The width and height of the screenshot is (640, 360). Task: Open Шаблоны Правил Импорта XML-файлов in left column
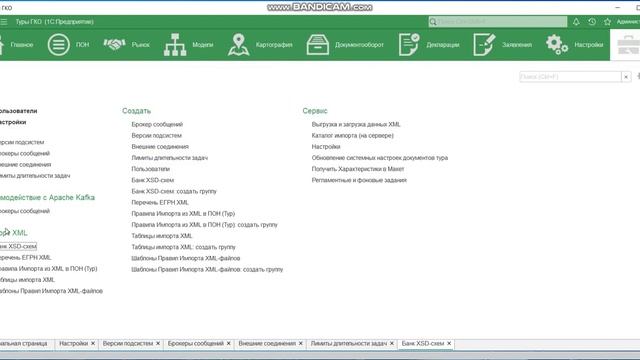[51, 291]
